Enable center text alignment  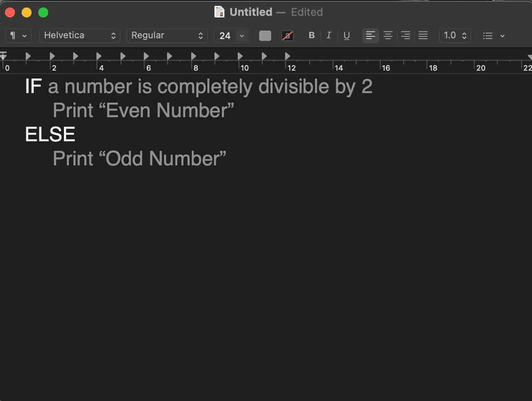click(388, 35)
